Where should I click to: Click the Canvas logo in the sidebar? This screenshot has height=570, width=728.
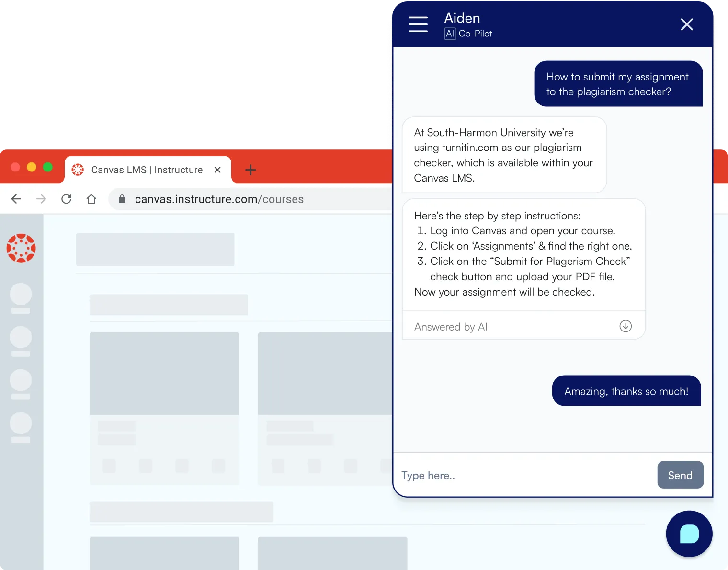[x=21, y=248]
